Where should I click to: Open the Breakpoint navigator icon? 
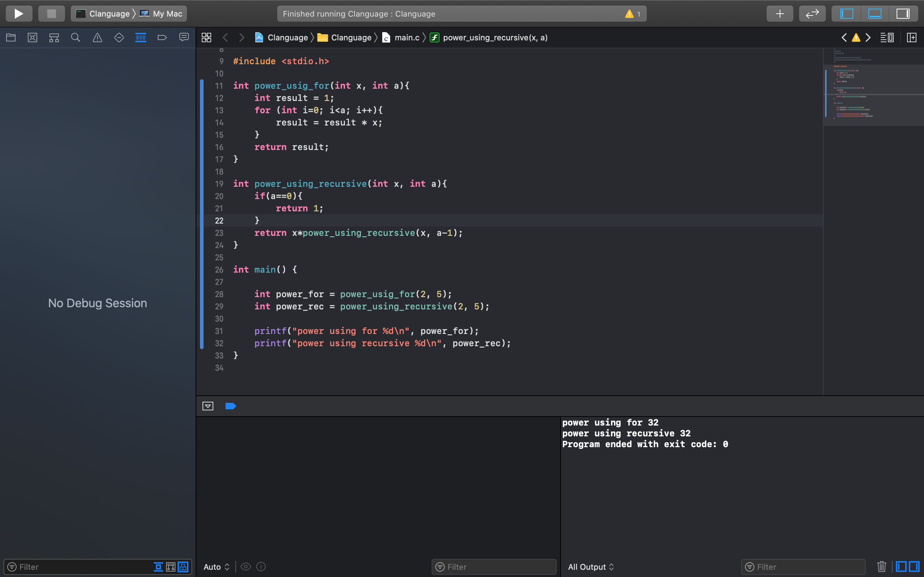point(162,38)
